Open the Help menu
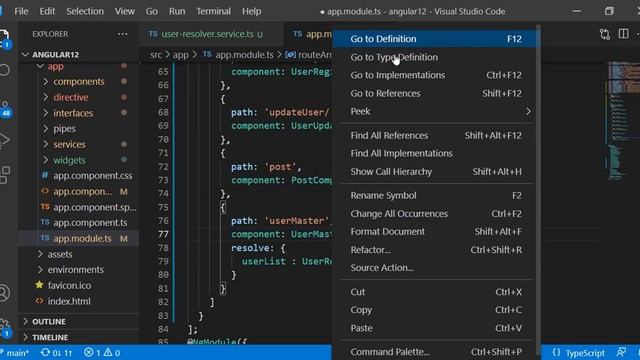This screenshot has height=360, width=640. (251, 11)
